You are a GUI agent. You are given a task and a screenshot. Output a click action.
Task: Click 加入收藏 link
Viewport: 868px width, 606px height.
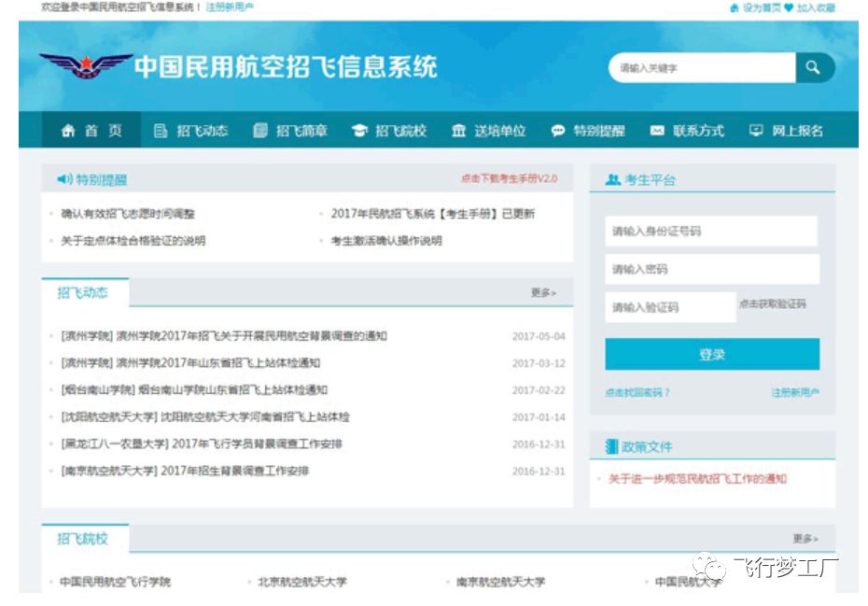coord(816,7)
